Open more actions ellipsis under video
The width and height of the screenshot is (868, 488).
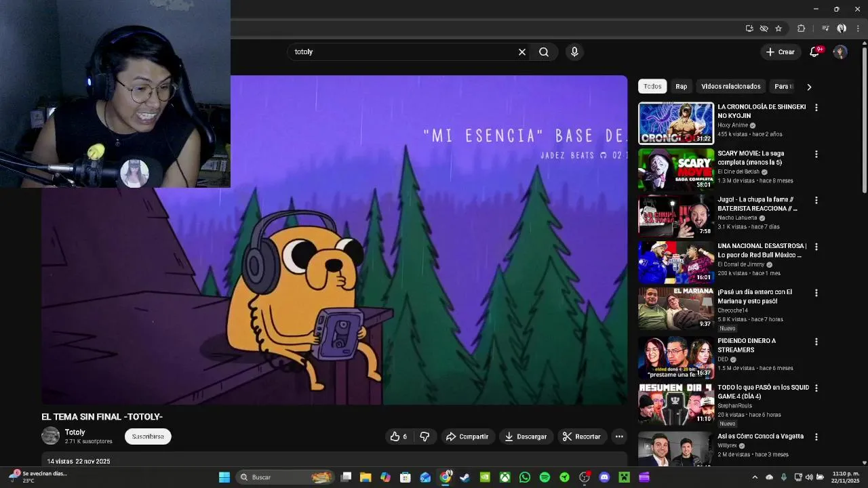[619, 436]
